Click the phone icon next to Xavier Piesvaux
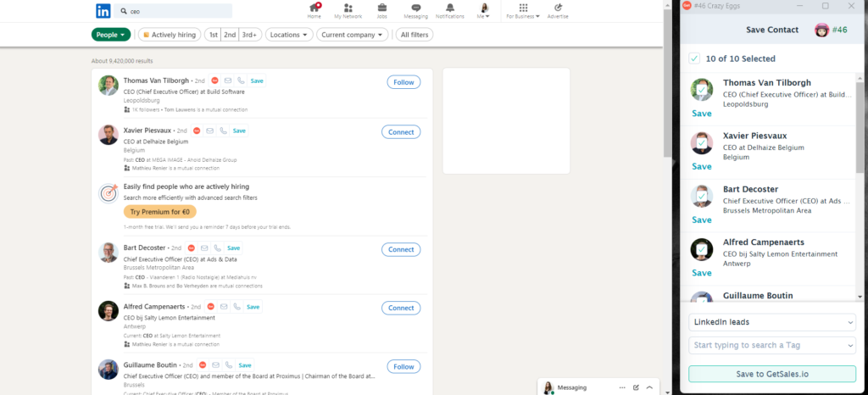This screenshot has height=395, width=868. coord(223,131)
